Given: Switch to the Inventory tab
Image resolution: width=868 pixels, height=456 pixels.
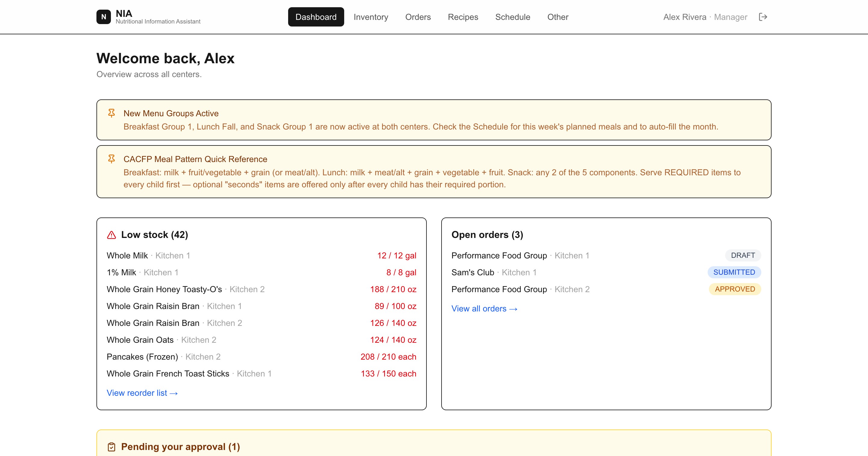Looking at the screenshot, I should (x=371, y=17).
